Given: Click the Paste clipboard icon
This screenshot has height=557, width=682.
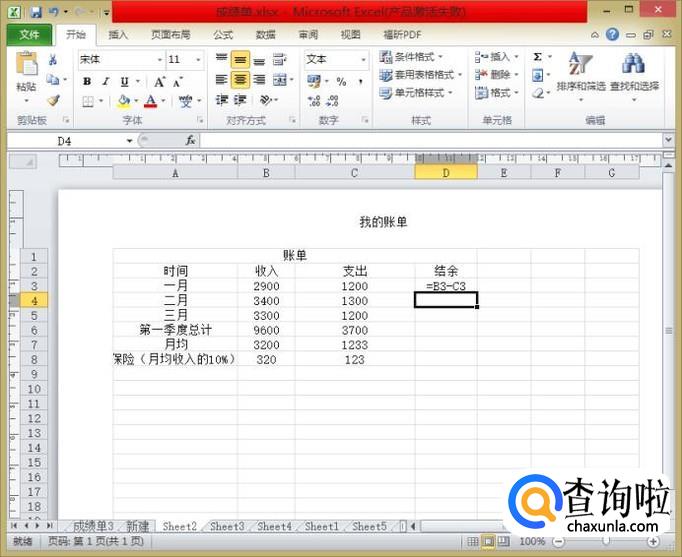Looking at the screenshot, I should (x=26, y=64).
